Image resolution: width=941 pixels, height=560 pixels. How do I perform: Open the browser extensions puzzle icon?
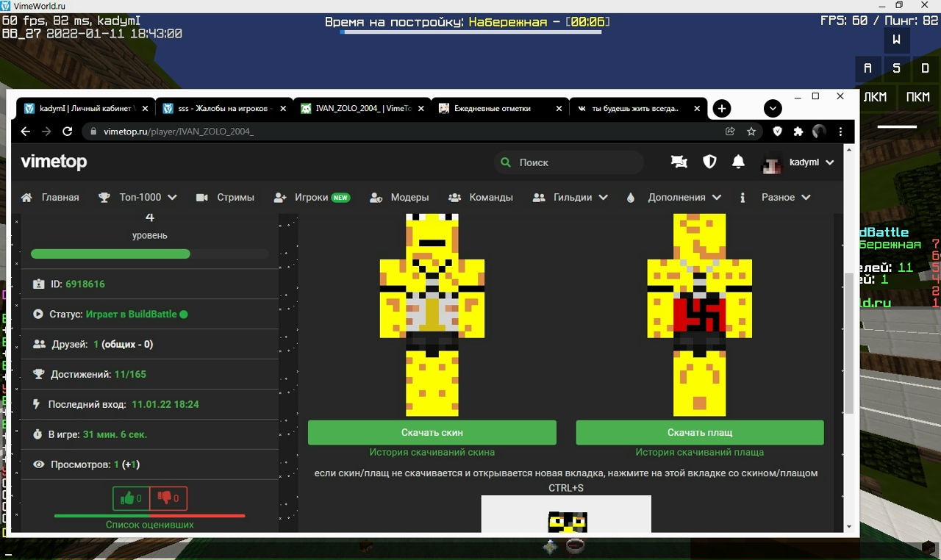[798, 132]
